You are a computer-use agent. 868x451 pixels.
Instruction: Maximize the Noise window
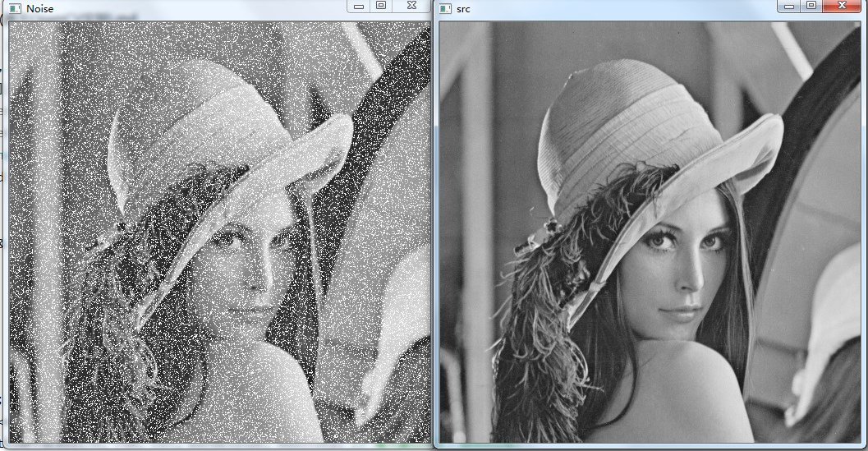point(381,6)
